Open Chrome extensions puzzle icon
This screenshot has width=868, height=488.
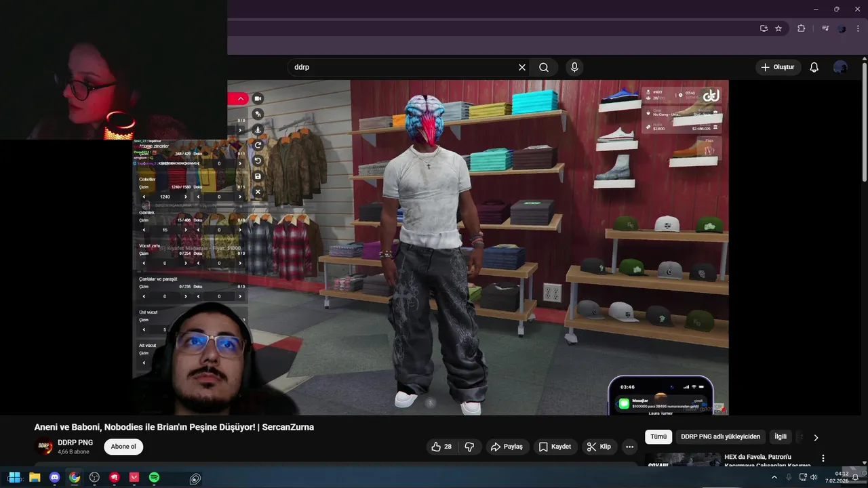tap(801, 28)
